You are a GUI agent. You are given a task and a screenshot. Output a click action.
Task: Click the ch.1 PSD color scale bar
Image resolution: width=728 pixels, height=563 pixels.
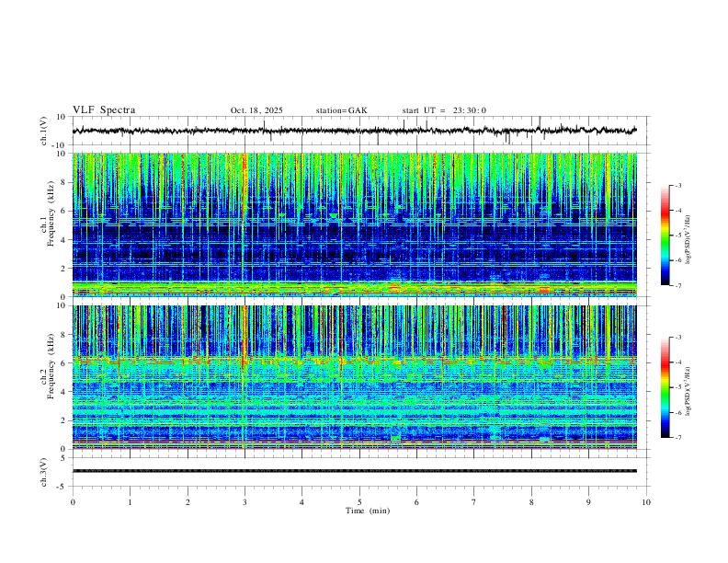[665, 236]
